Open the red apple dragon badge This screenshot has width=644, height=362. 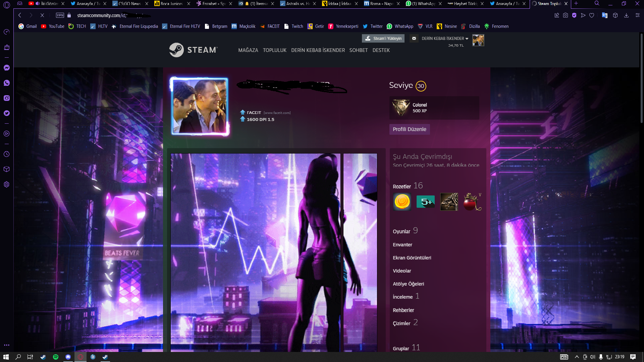(472, 202)
